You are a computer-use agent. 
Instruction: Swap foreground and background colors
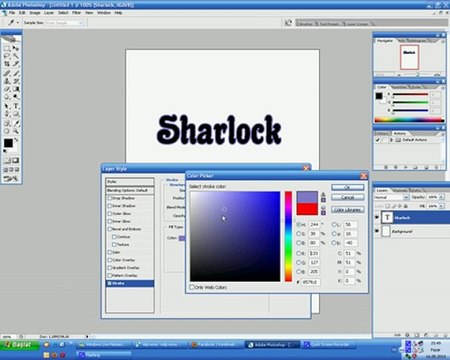(x=16, y=140)
